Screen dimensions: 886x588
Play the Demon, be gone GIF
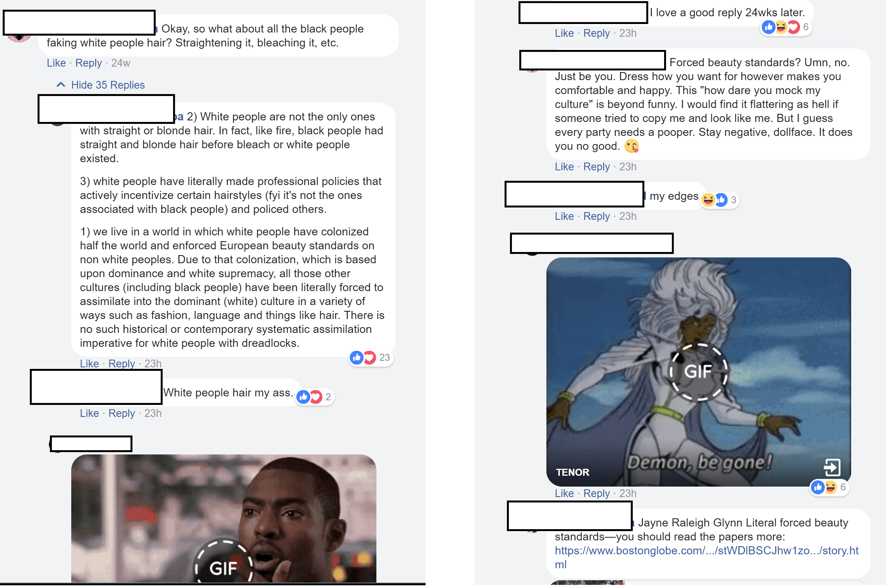pyautogui.click(x=699, y=372)
